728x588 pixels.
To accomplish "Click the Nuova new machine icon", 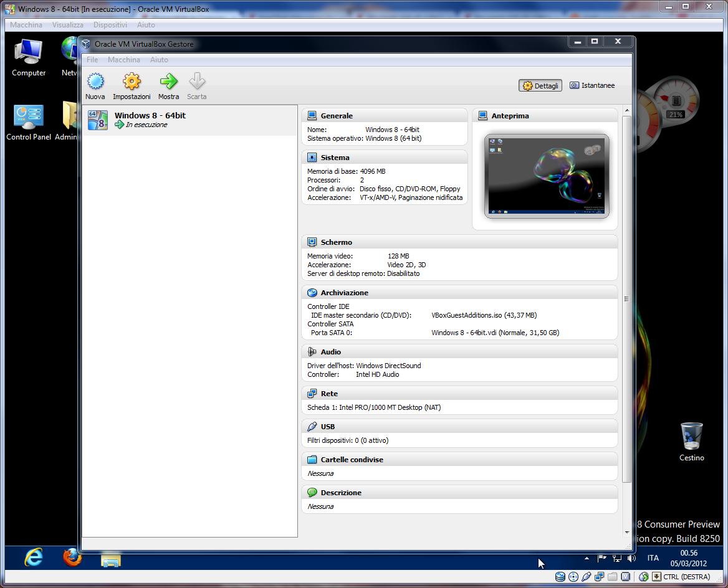I will 95,81.
